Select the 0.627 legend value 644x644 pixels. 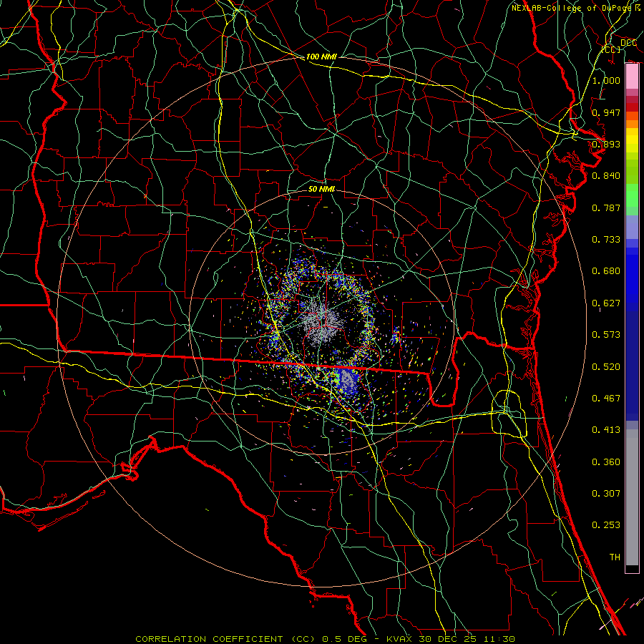tap(606, 303)
